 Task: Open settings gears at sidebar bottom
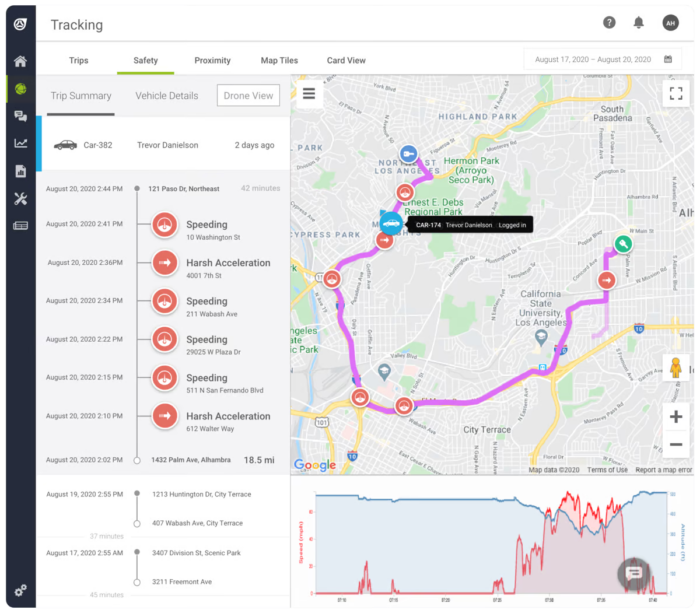coord(20,591)
